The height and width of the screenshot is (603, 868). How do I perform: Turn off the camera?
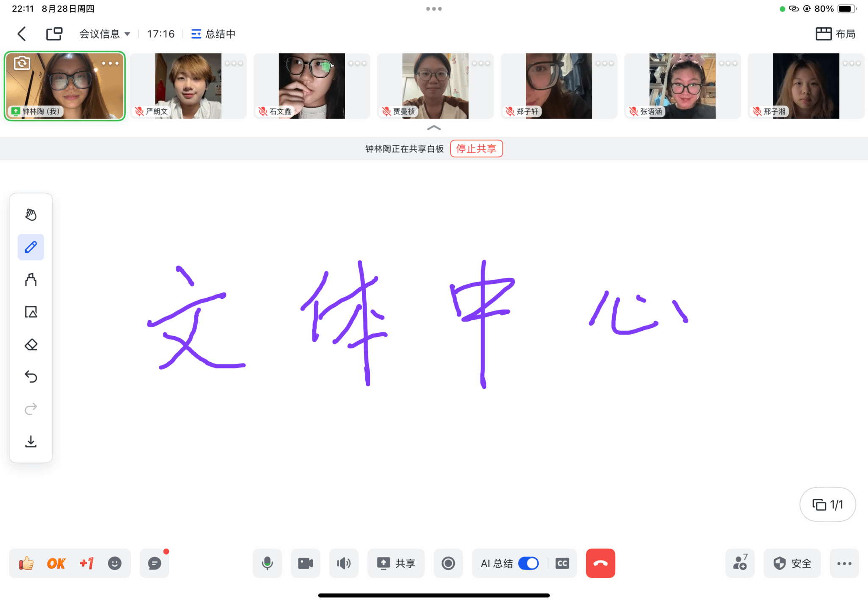tap(305, 563)
